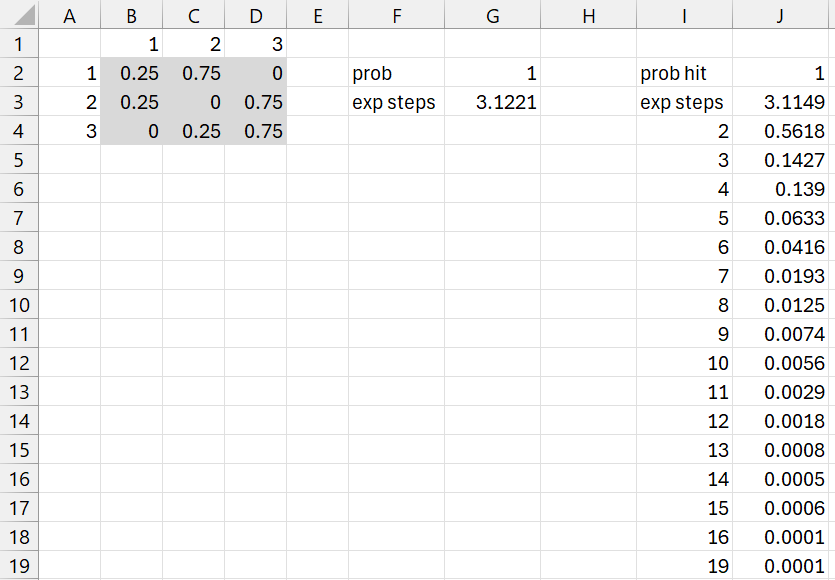Viewport: 835px width, 580px height.
Task: Select column A header
Action: pos(69,14)
